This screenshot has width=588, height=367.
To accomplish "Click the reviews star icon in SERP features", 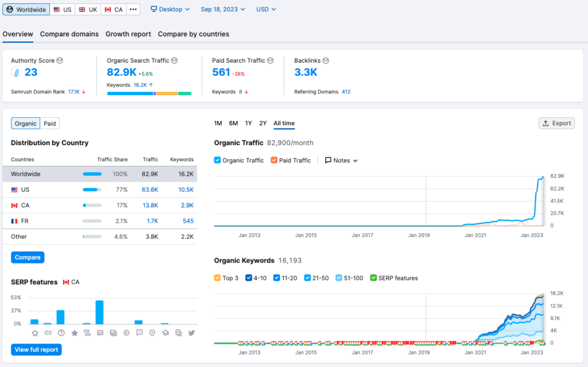I will 74,333.
